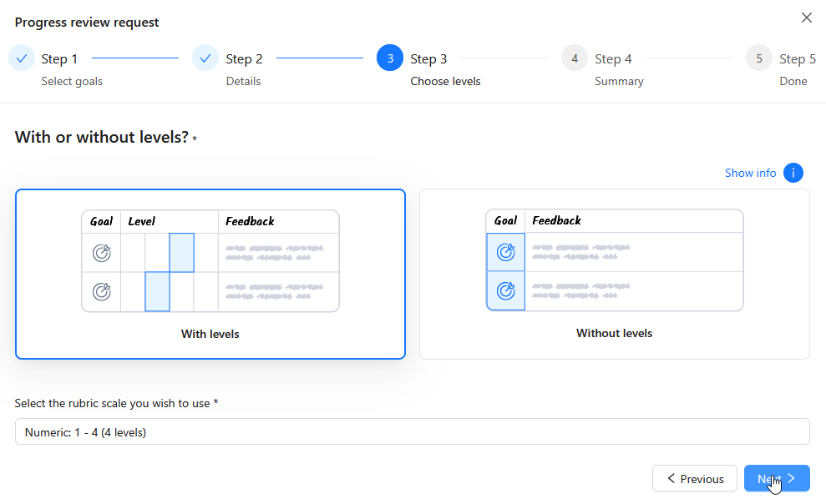Select the Without levels option card
Screen dimensions: 826x504
pos(614,274)
